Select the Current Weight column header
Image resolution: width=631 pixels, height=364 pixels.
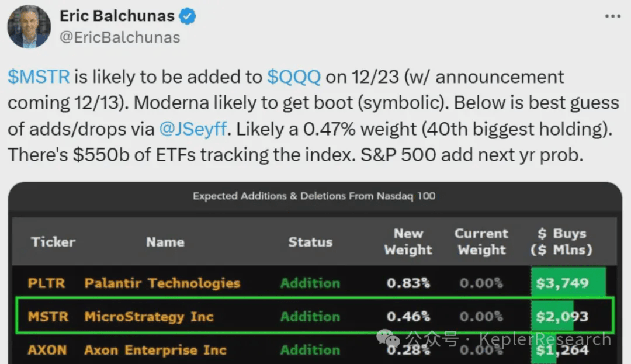[481, 241]
